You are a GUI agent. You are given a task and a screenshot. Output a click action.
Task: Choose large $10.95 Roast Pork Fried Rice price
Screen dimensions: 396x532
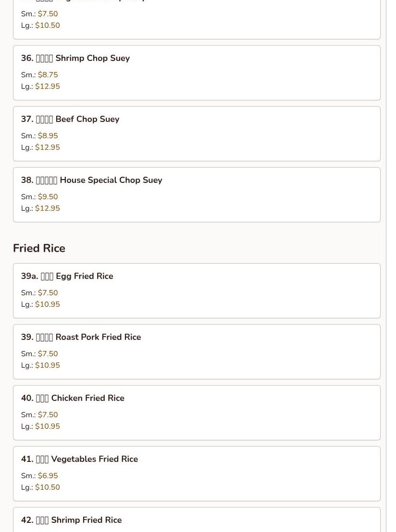click(x=47, y=365)
